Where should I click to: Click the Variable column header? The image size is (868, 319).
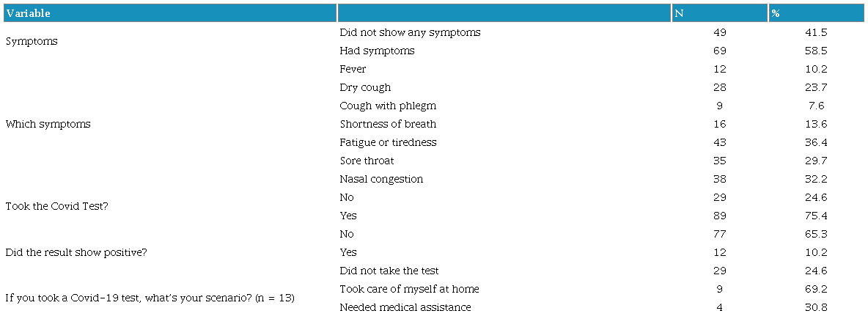point(28,13)
